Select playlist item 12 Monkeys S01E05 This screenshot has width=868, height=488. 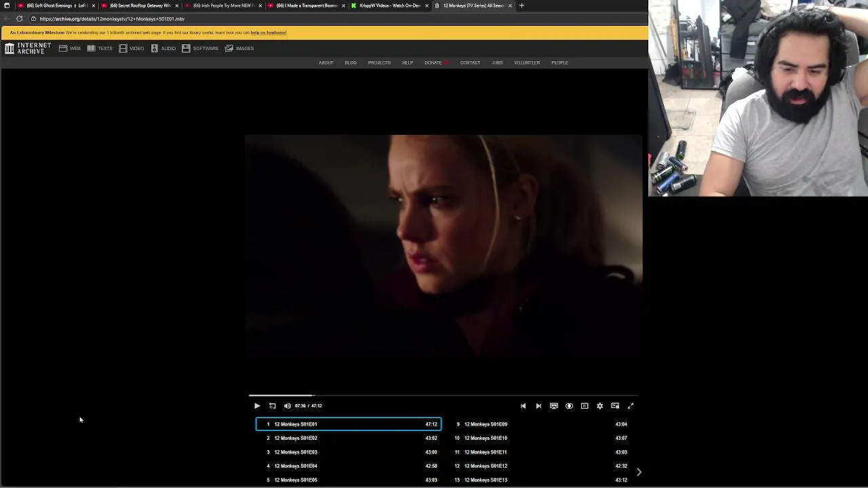tap(349, 480)
